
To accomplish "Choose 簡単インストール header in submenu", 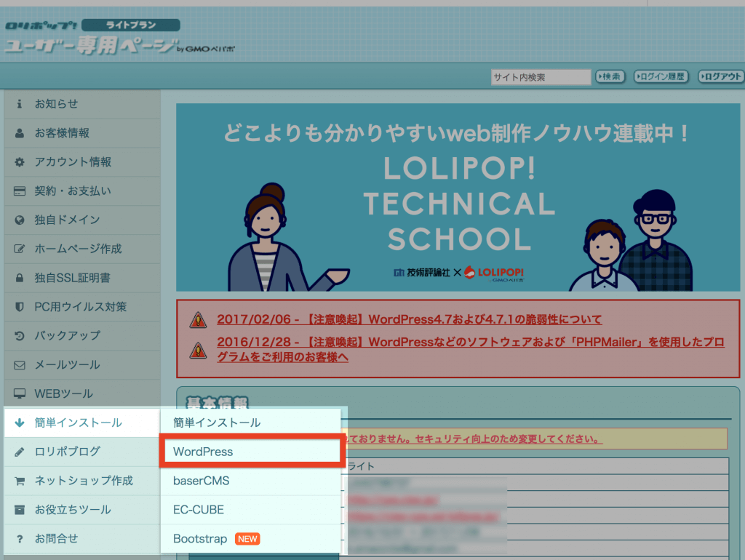I will tap(251, 423).
